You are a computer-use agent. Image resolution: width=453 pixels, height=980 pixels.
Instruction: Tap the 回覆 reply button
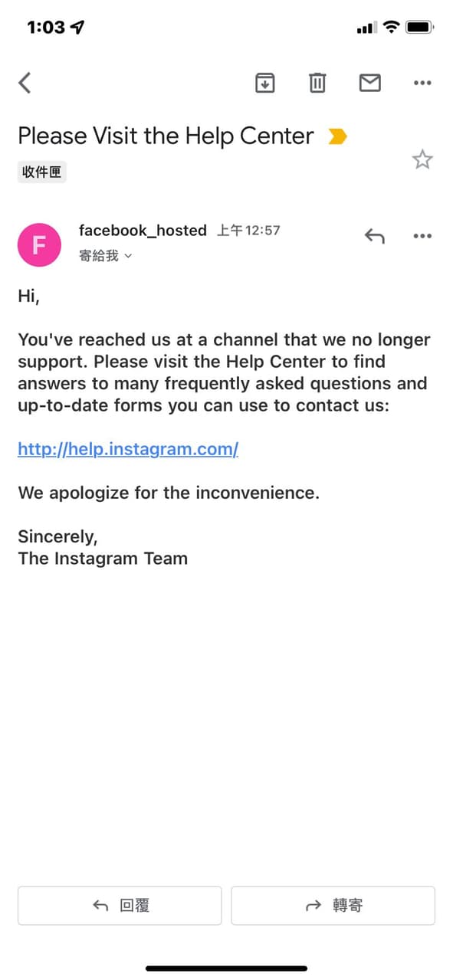tap(120, 906)
